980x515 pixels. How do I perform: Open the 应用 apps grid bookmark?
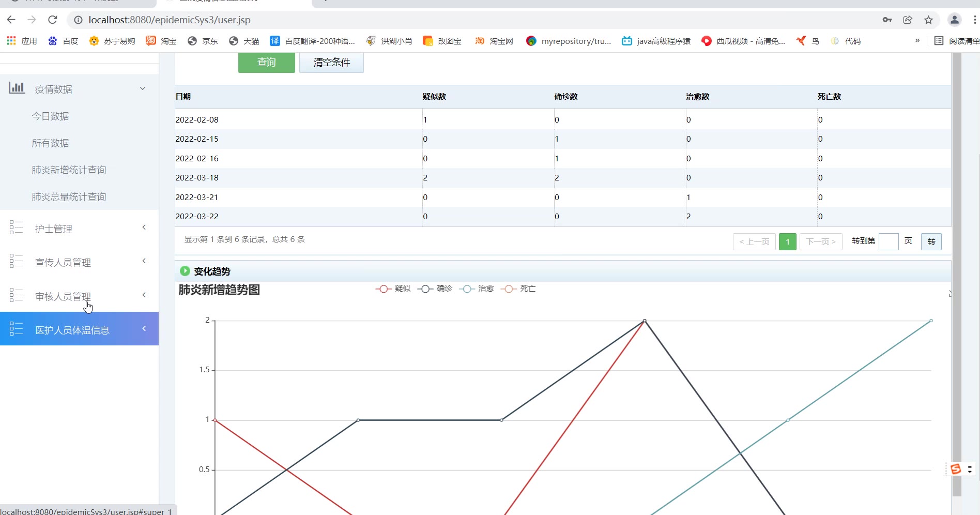click(x=21, y=41)
